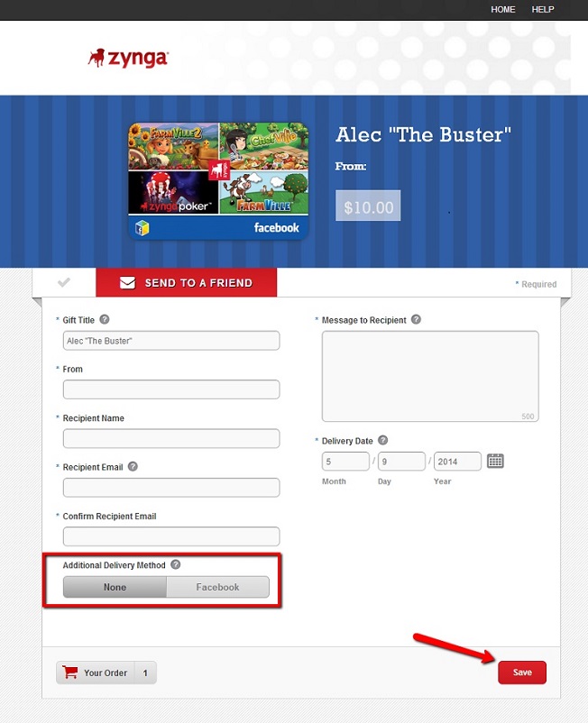Screen dimensions: 588x723
Task: Click the Alec "The Buster" heading
Action: click(423, 134)
